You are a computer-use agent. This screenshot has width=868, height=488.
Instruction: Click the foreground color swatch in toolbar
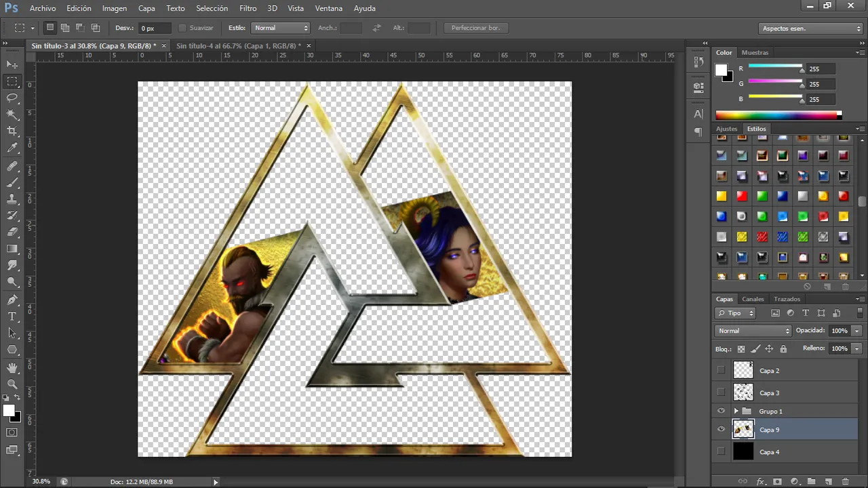click(9, 411)
